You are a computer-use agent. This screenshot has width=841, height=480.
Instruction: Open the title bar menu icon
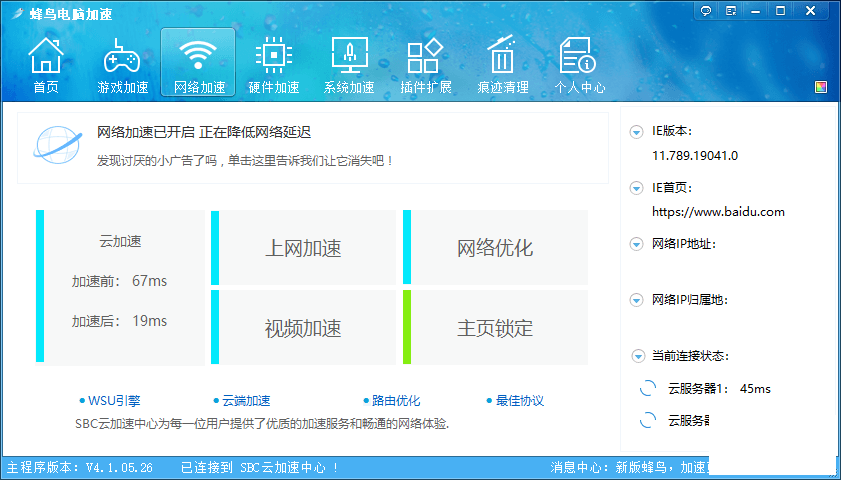[x=730, y=11]
